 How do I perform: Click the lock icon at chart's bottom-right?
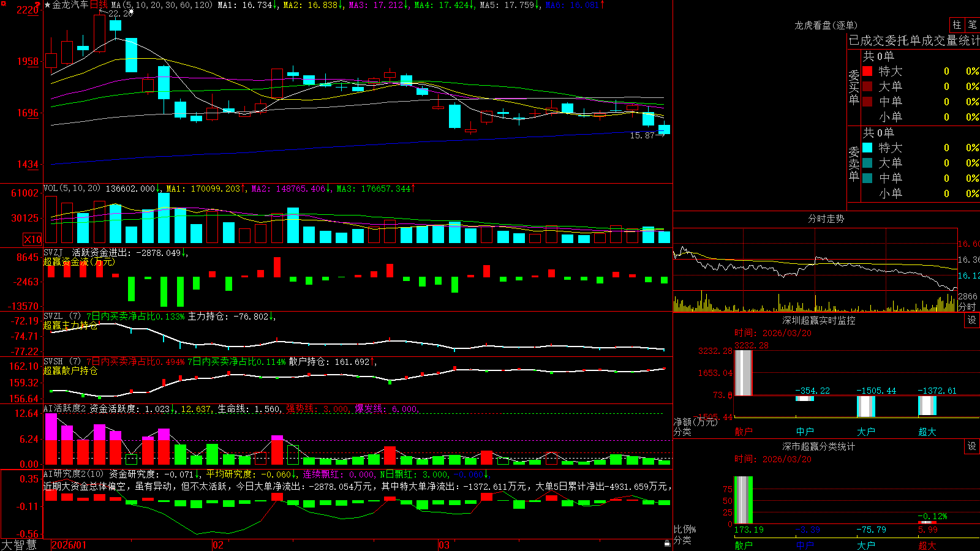668,543
